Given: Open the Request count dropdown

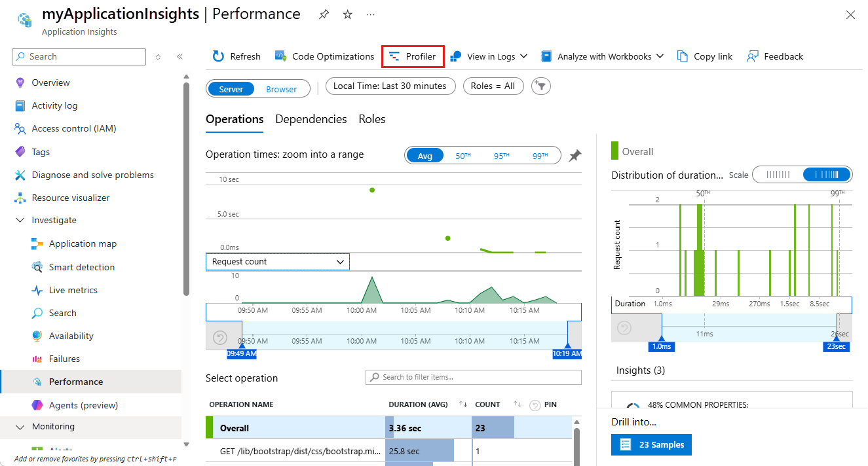Looking at the screenshot, I should pyautogui.click(x=278, y=262).
